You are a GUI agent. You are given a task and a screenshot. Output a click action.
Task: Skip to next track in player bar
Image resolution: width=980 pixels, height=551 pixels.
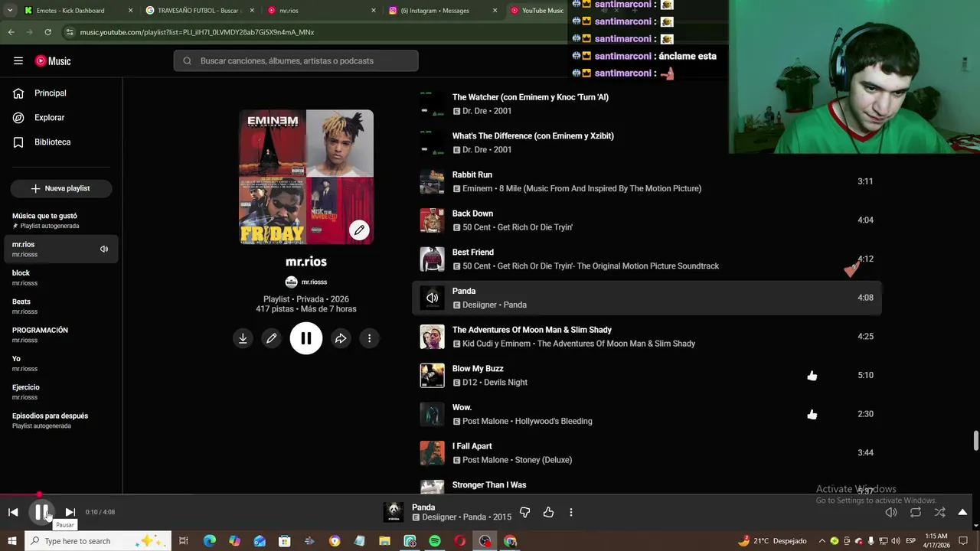pyautogui.click(x=70, y=512)
